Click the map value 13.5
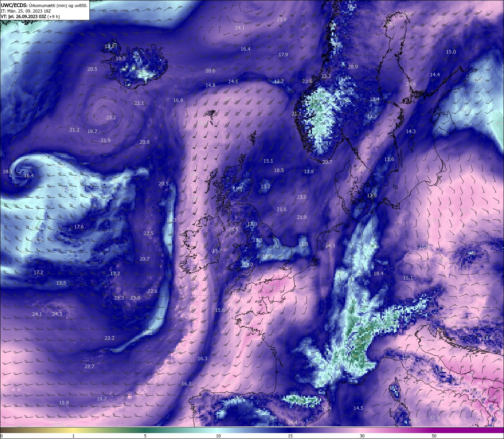504x439 pixels. (61, 283)
